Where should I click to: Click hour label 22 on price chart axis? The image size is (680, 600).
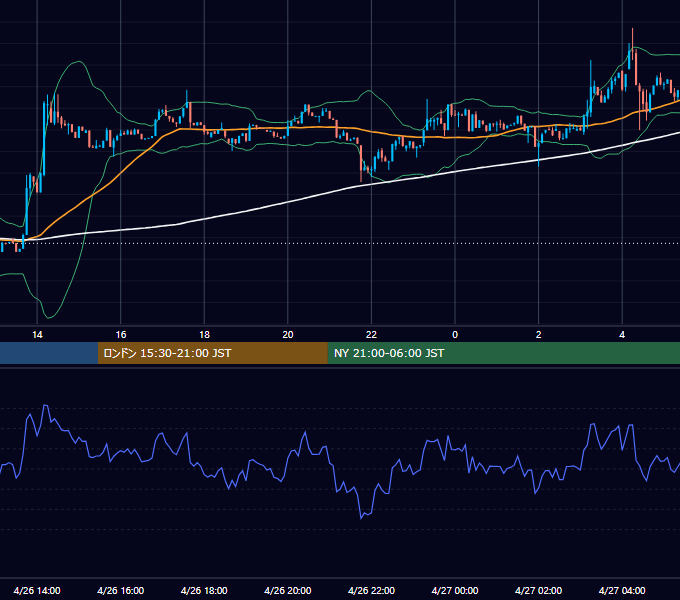pos(371,335)
